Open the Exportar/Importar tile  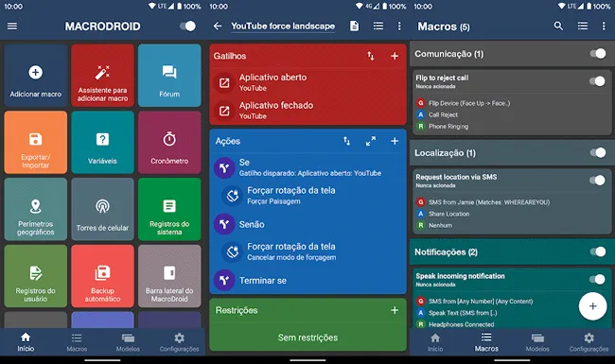[x=36, y=142]
